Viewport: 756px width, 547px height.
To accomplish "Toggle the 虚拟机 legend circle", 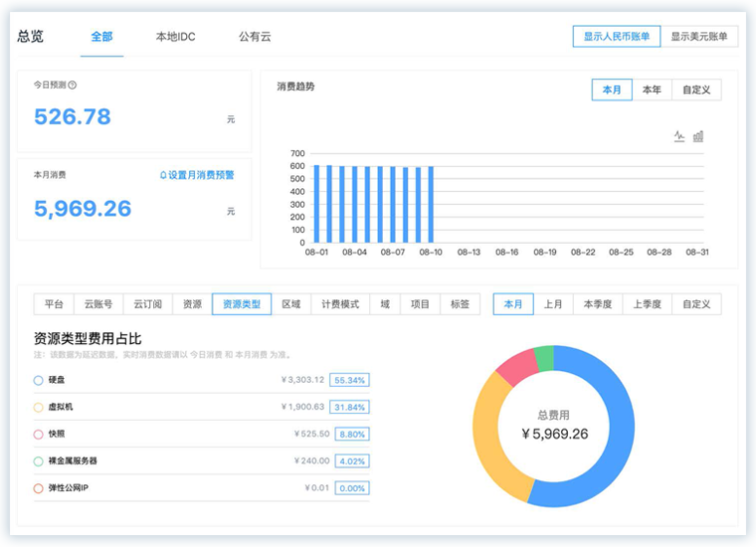I will [x=38, y=407].
